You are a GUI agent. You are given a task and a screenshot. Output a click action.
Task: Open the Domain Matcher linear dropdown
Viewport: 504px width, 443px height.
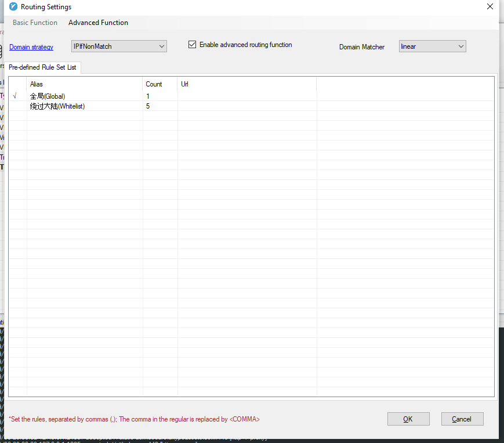tap(432, 46)
